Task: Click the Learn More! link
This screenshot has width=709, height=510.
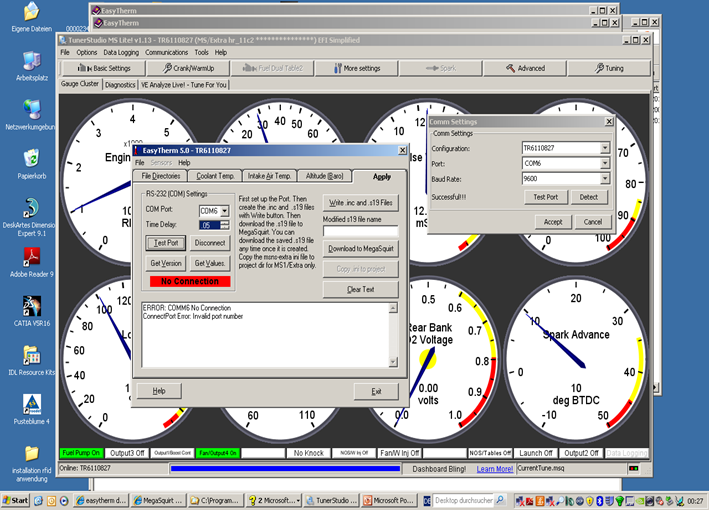Action: click(495, 468)
